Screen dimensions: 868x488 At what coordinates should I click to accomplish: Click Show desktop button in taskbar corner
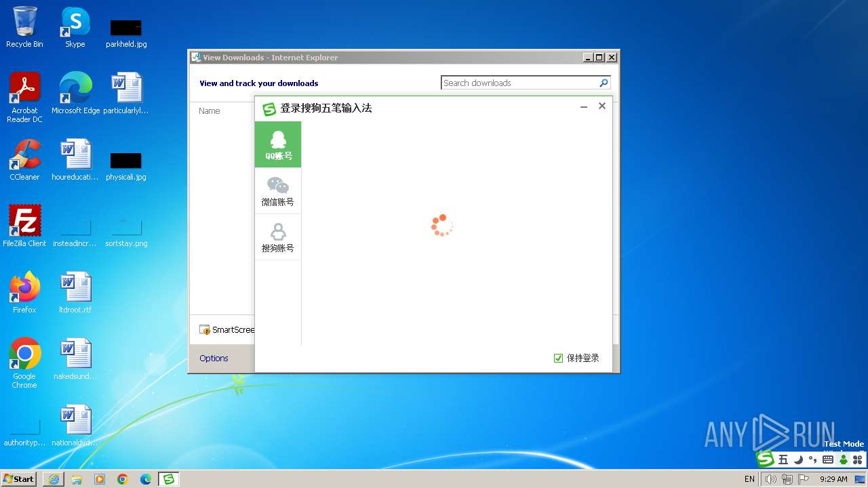click(x=861, y=479)
